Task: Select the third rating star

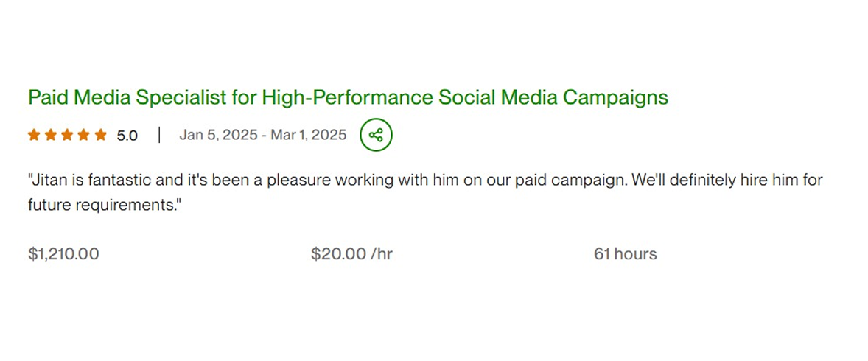Action: (67, 135)
